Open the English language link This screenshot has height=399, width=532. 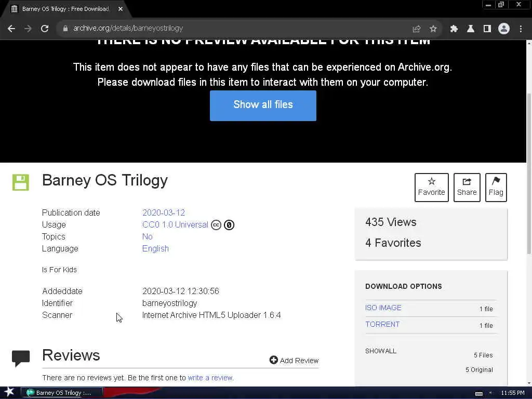pyautogui.click(x=155, y=249)
